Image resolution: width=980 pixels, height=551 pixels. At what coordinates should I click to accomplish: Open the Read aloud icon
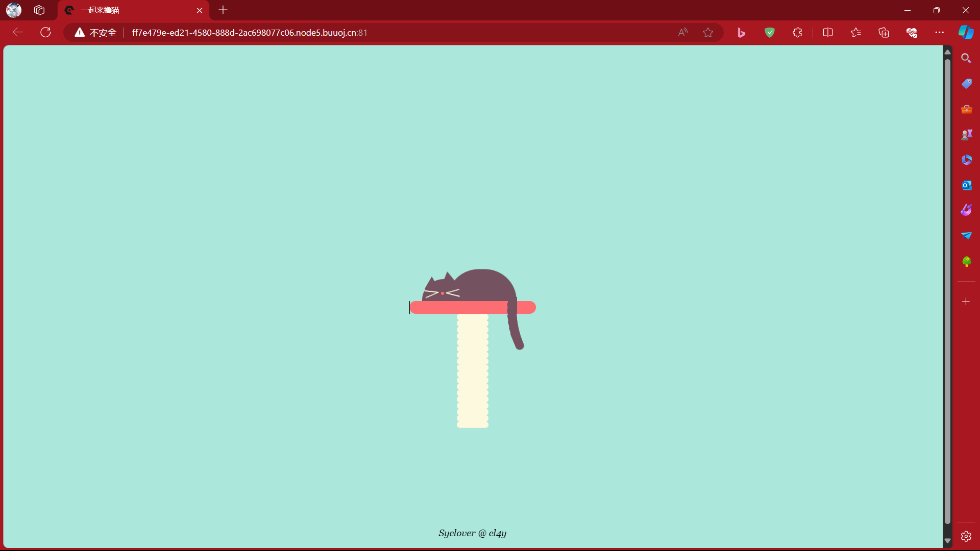683,32
